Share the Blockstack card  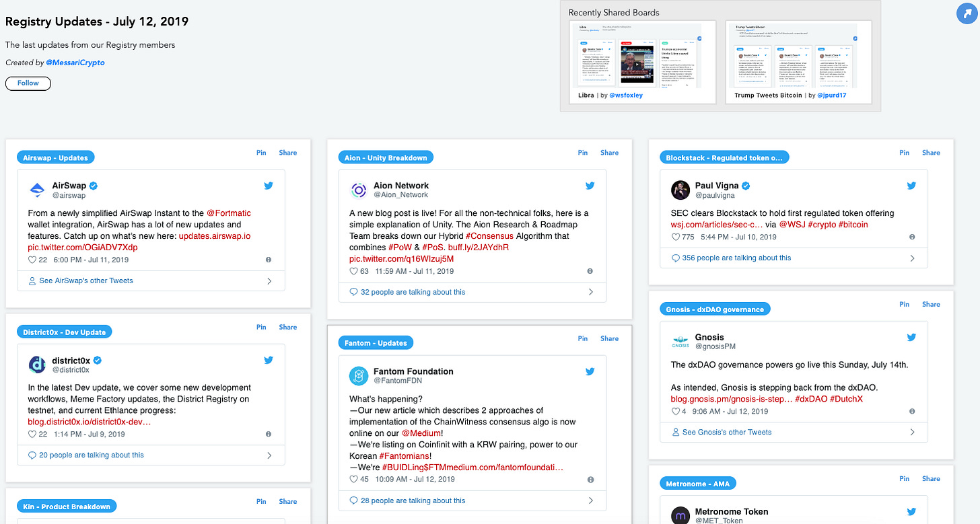932,153
